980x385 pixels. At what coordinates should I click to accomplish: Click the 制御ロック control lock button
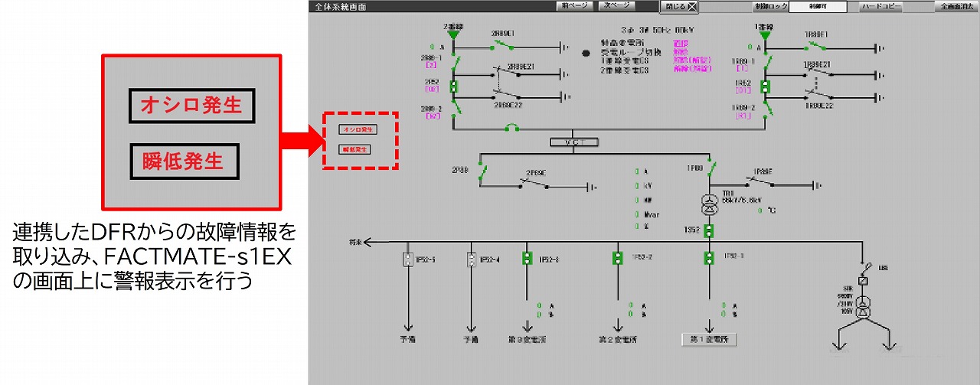pyautogui.click(x=769, y=7)
